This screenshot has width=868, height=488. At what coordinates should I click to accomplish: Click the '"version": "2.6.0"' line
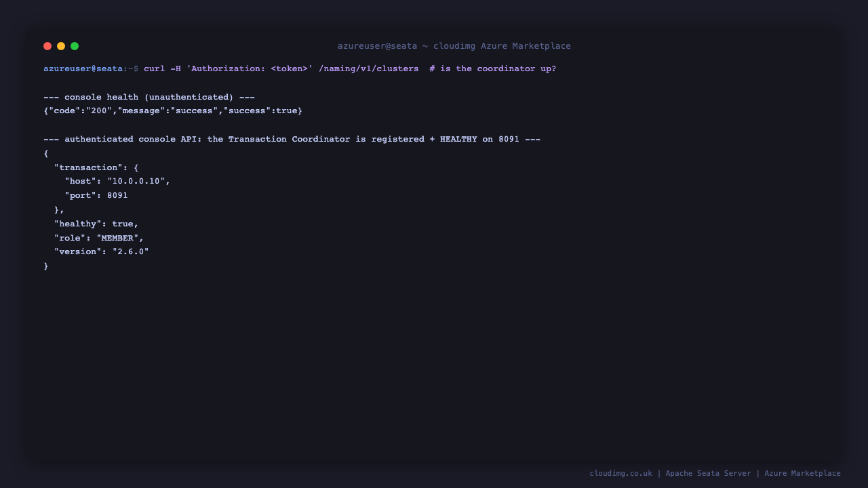(x=102, y=252)
